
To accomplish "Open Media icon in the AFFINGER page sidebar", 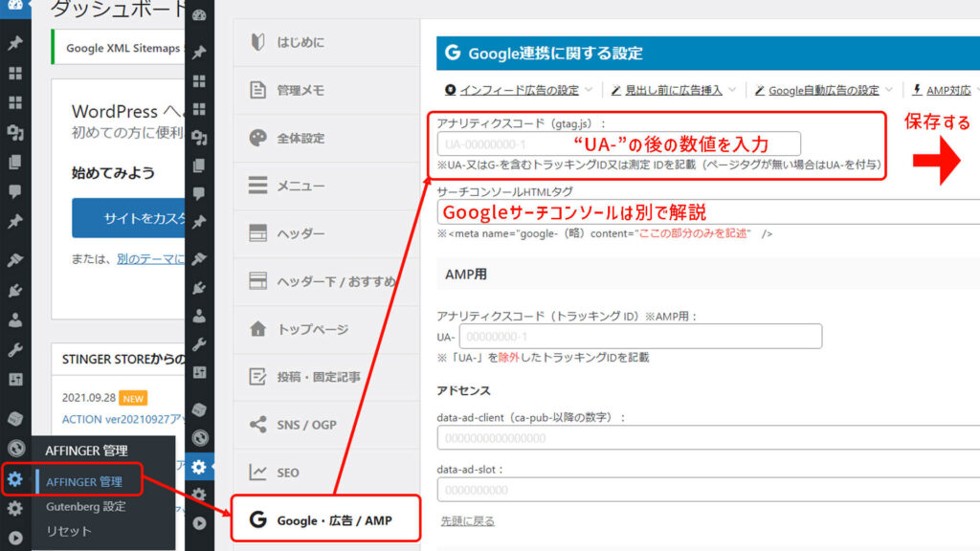I will (x=199, y=138).
